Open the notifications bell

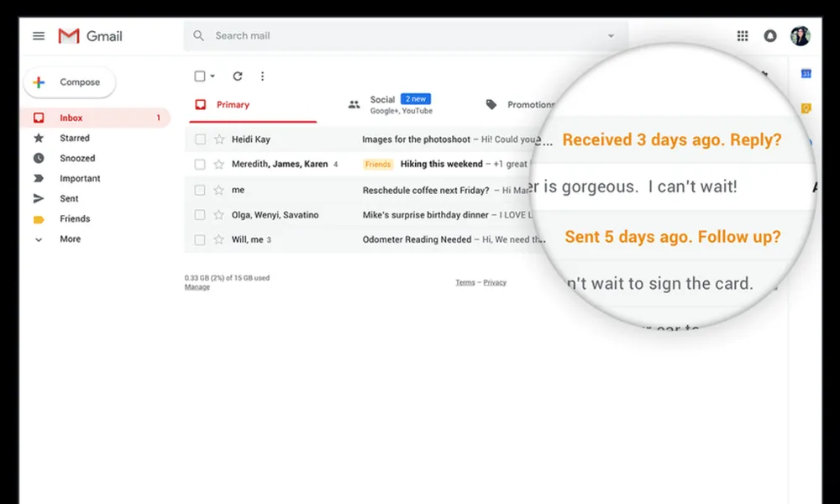[769, 36]
